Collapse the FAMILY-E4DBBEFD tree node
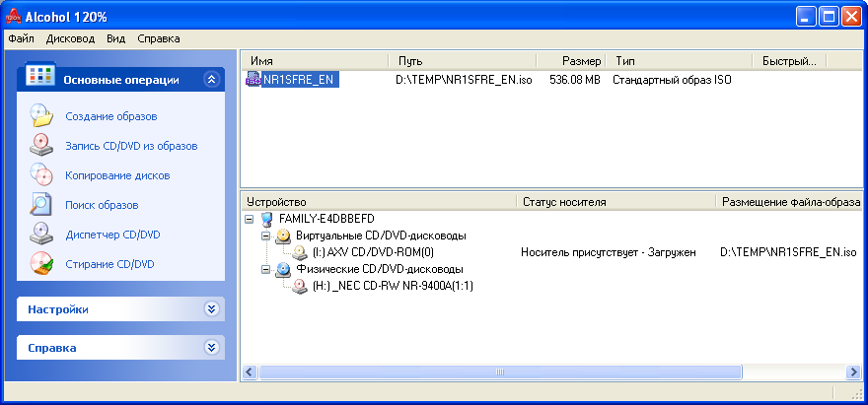 (250, 219)
